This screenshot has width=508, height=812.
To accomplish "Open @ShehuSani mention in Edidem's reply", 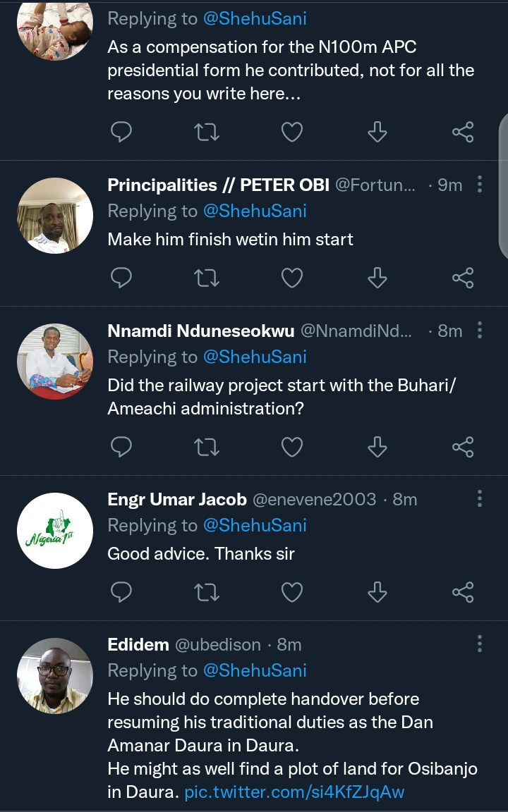I will click(x=255, y=670).
